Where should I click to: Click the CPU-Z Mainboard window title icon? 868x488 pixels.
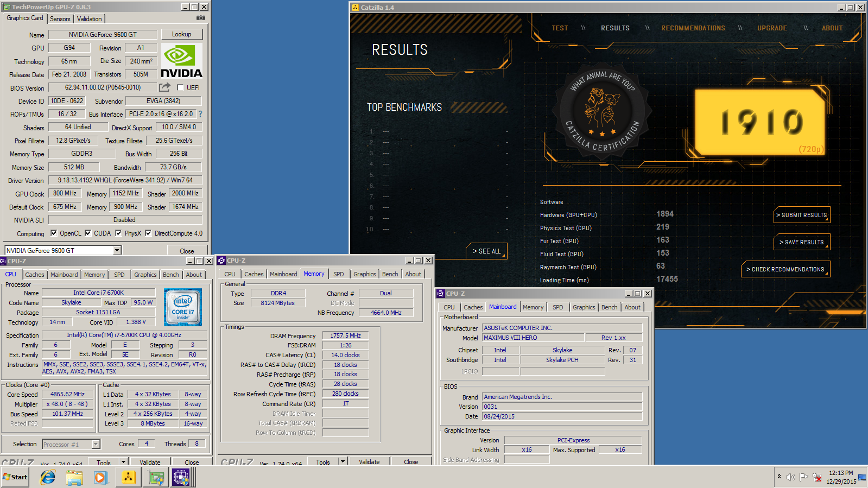coord(441,294)
